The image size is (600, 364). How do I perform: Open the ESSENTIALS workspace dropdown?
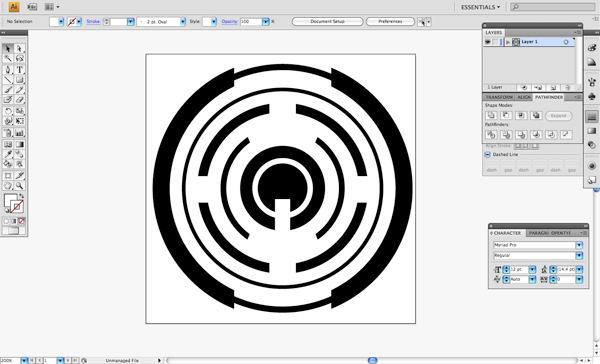[480, 7]
